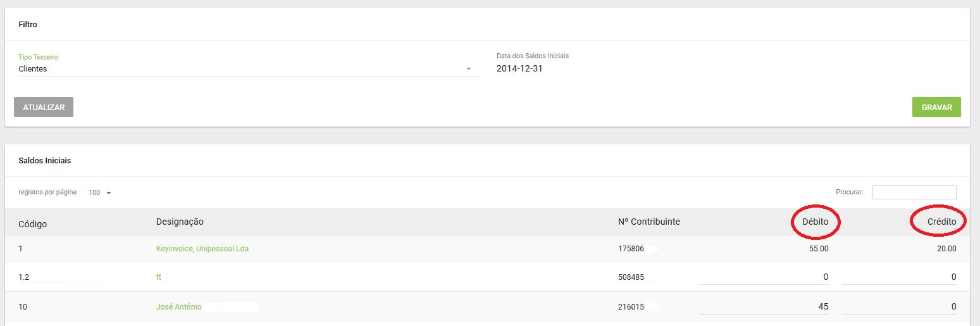Open the Keyinvoice, Unipessoal Lda link
Image resolution: width=980 pixels, height=326 pixels.
202,249
